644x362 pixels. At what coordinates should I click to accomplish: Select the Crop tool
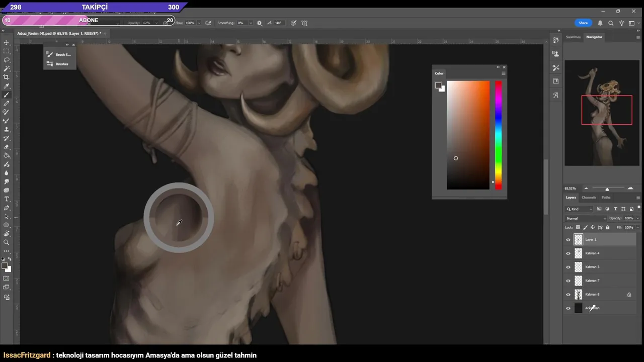pyautogui.click(x=7, y=77)
